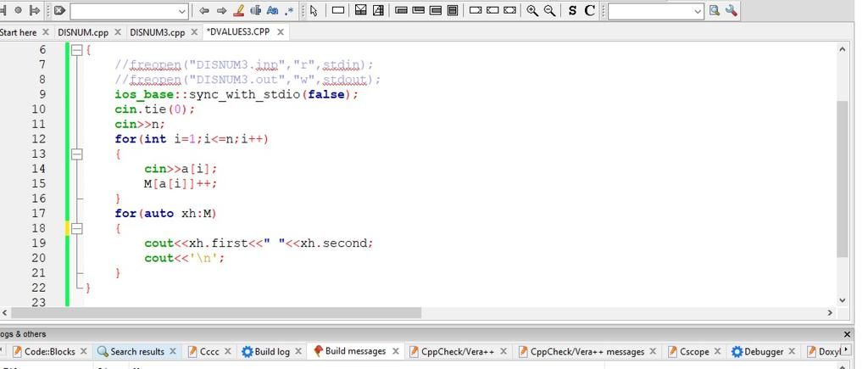Toggle the highlight marker tool

click(238, 10)
